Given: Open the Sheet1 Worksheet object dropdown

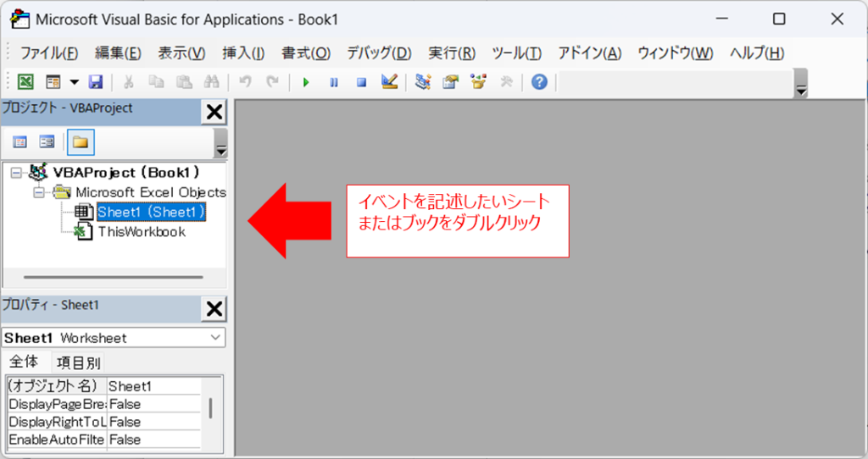Looking at the screenshot, I should tap(215, 338).
